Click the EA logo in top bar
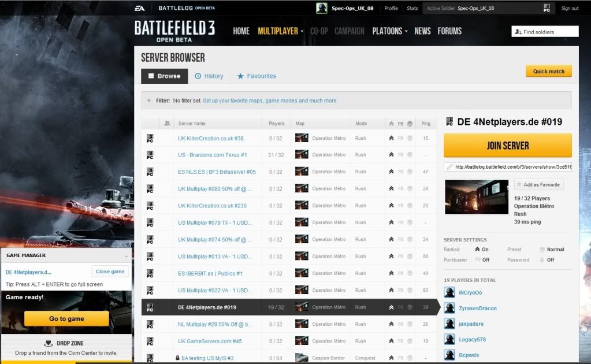Viewport: 591px width, 364px height. point(139,8)
